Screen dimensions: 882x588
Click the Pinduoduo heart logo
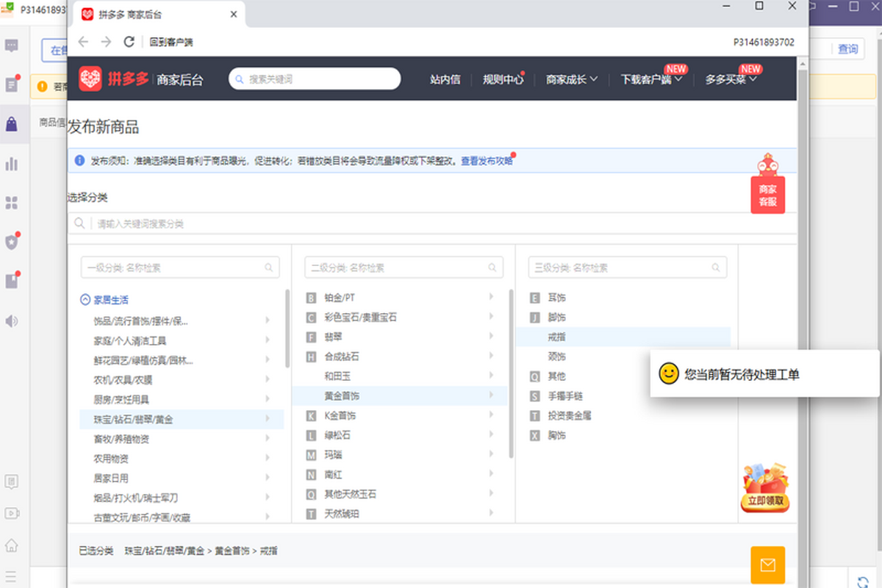[90, 79]
